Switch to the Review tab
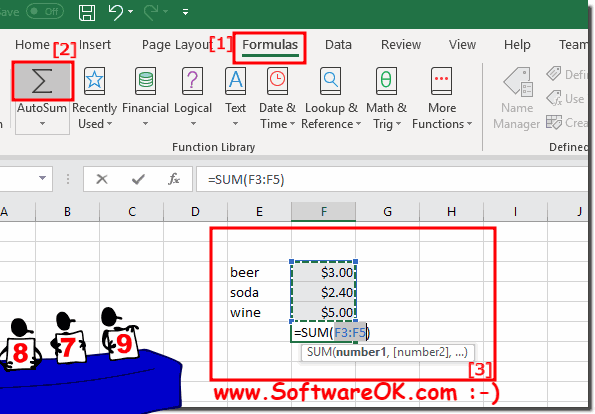 (x=401, y=45)
